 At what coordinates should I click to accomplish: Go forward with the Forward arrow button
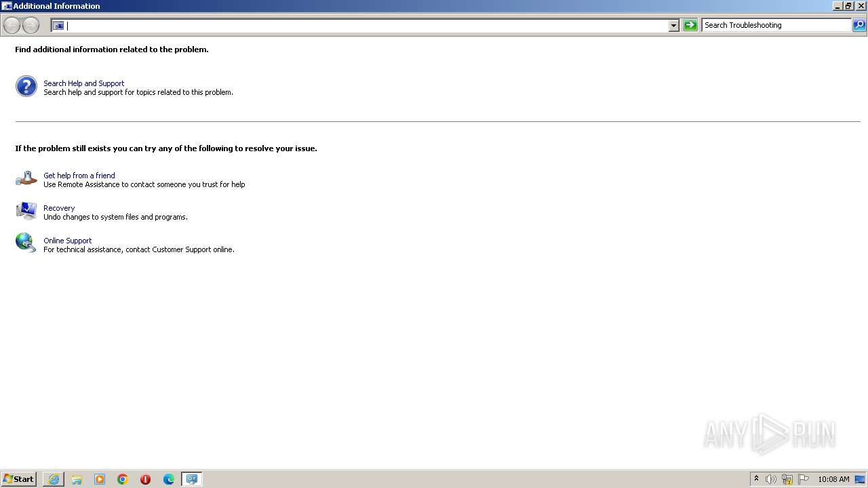31,25
